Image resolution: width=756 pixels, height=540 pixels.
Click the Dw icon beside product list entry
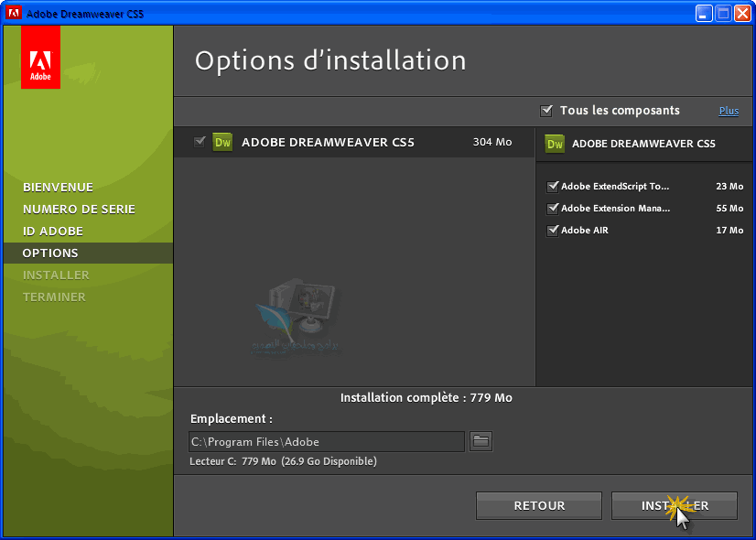[x=222, y=142]
